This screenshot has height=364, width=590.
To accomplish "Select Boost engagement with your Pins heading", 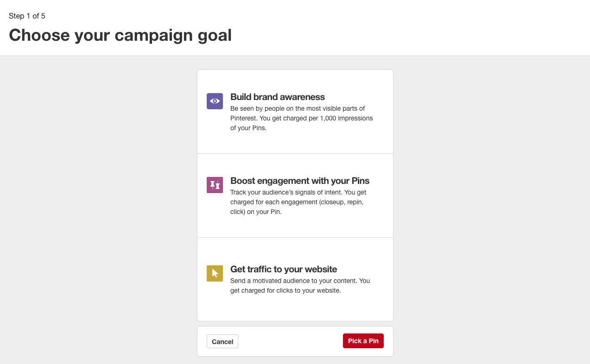I will pos(300,181).
